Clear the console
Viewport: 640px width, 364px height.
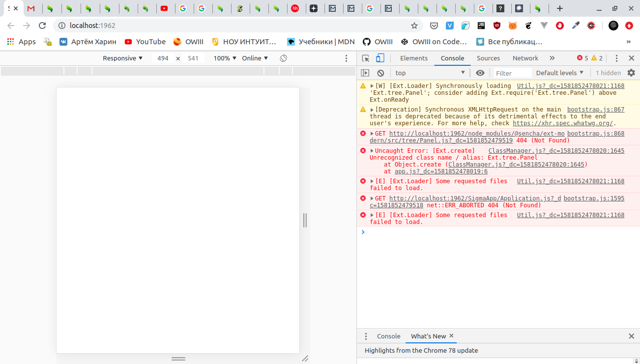pos(380,73)
